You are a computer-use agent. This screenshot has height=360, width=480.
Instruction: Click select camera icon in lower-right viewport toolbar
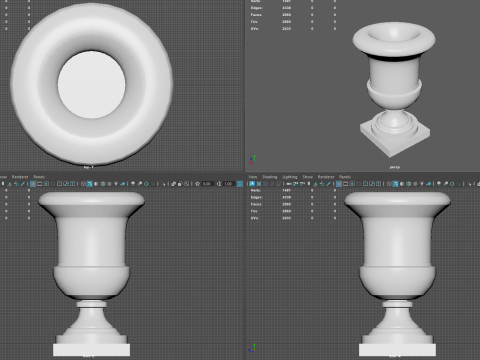pyautogui.click(x=289, y=184)
